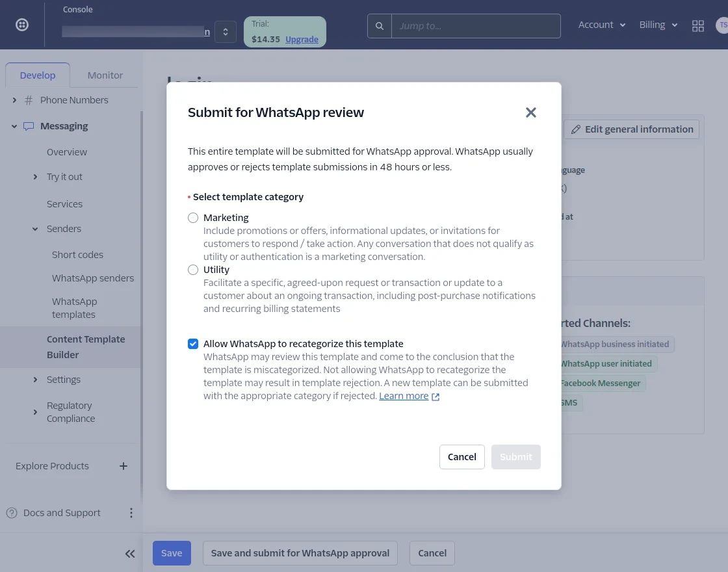The image size is (728, 572).
Task: Select the Marketing template category
Action: (193, 218)
